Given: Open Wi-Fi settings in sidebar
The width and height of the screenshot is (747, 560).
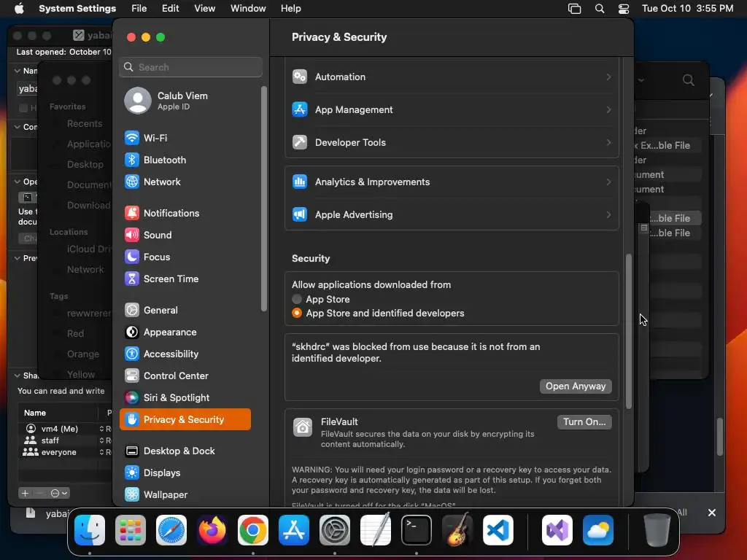Looking at the screenshot, I should [185, 138].
